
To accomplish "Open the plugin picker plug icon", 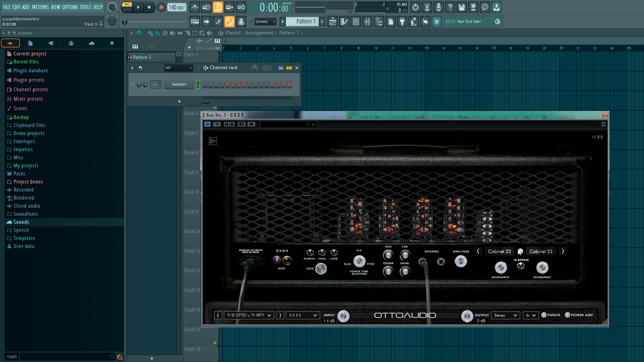I will coord(402,21).
